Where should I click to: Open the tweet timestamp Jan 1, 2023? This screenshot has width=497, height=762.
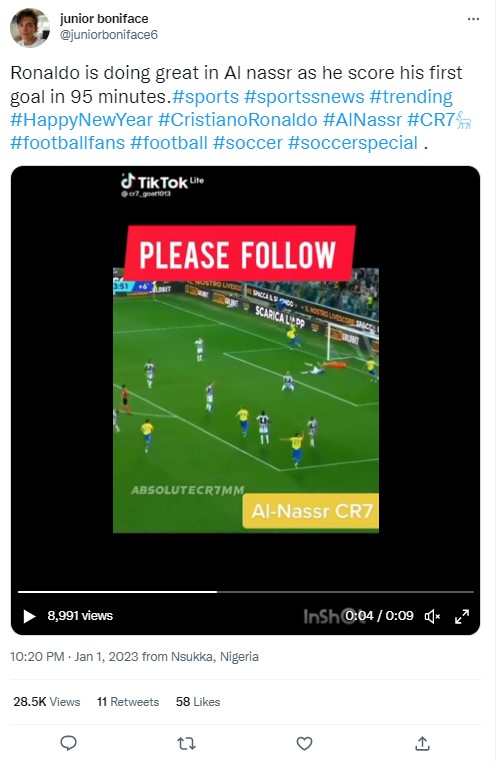[106, 657]
